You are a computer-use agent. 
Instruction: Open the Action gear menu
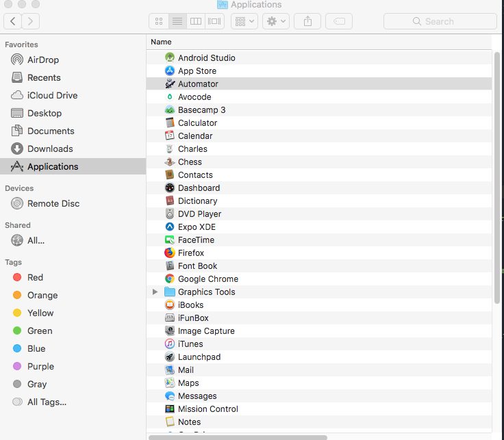click(276, 21)
